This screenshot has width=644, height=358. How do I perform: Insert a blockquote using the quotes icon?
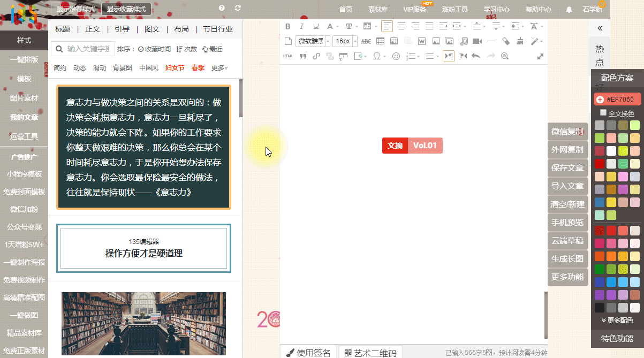[x=302, y=56]
